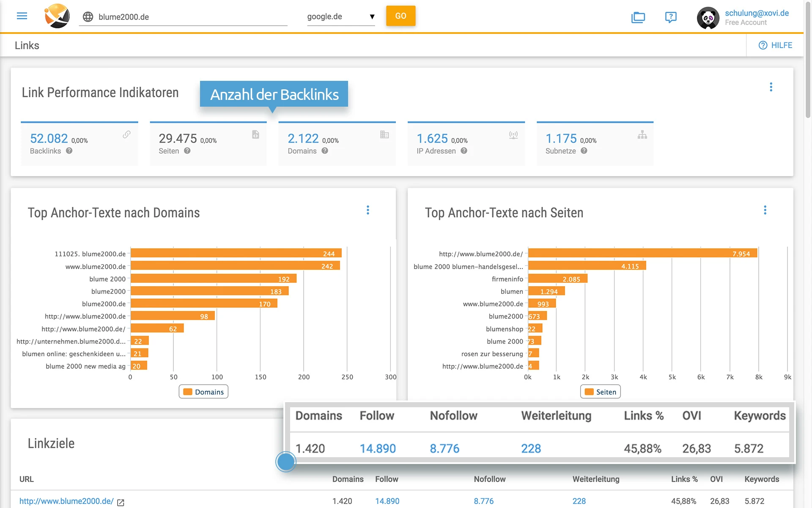The height and width of the screenshot is (508, 812).
Task: Open the google.de search engine dropdown
Action: [x=341, y=17]
